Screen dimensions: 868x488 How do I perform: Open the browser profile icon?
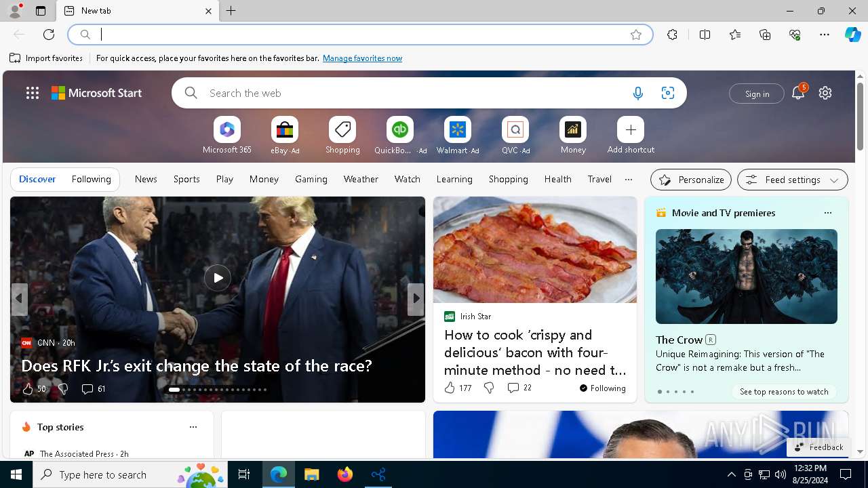point(15,11)
